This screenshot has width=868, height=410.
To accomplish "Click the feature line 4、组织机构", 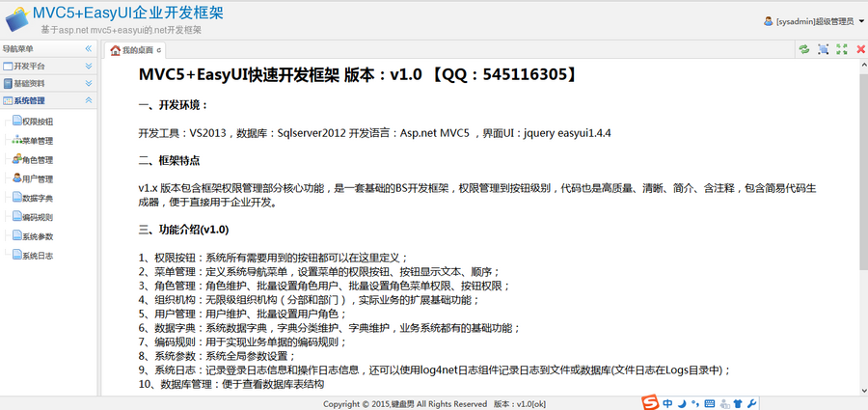I will tap(309, 300).
